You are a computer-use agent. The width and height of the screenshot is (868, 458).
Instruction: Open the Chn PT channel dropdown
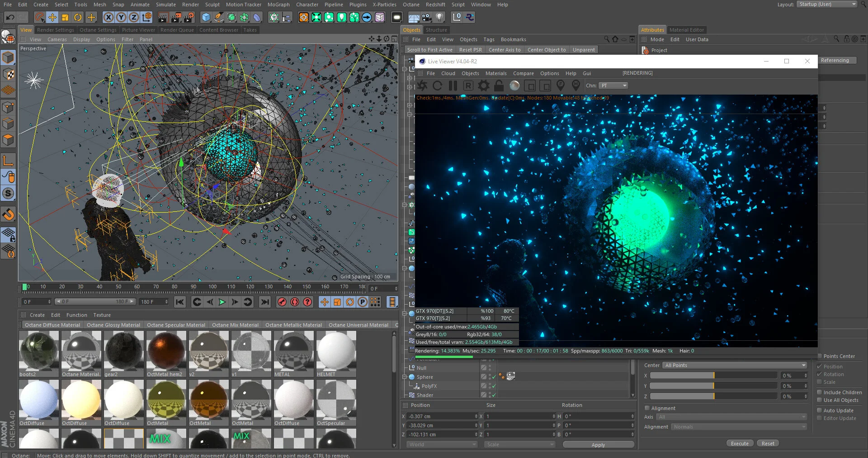[x=613, y=86]
